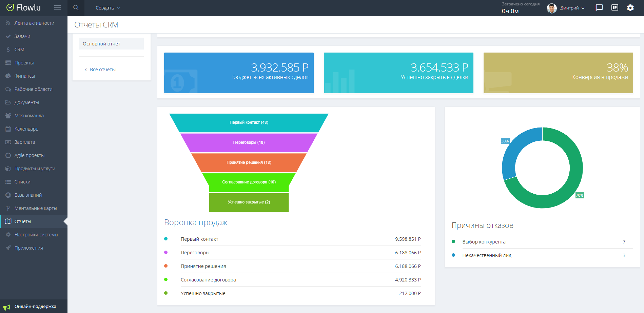
Task: Click the user avatar photo
Action: click(x=552, y=8)
